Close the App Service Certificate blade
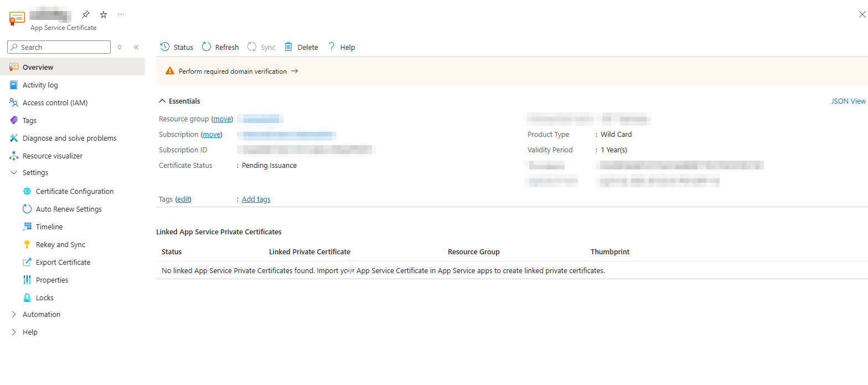The image size is (868, 385). (862, 15)
